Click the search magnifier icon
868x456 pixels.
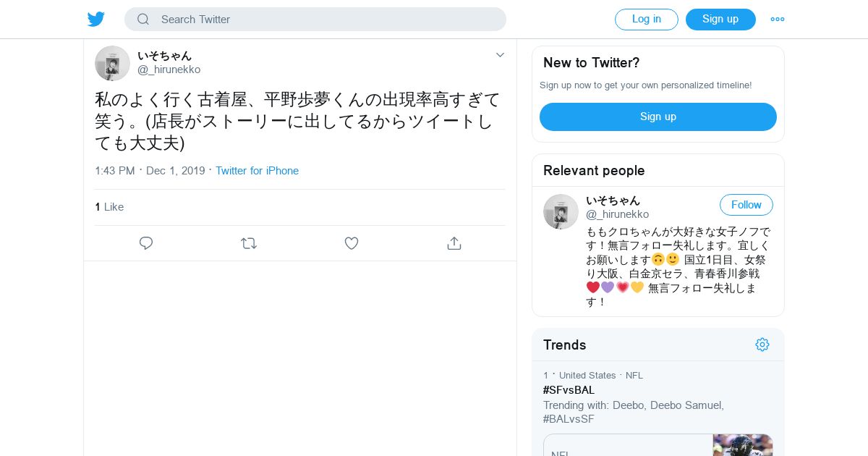tap(143, 20)
